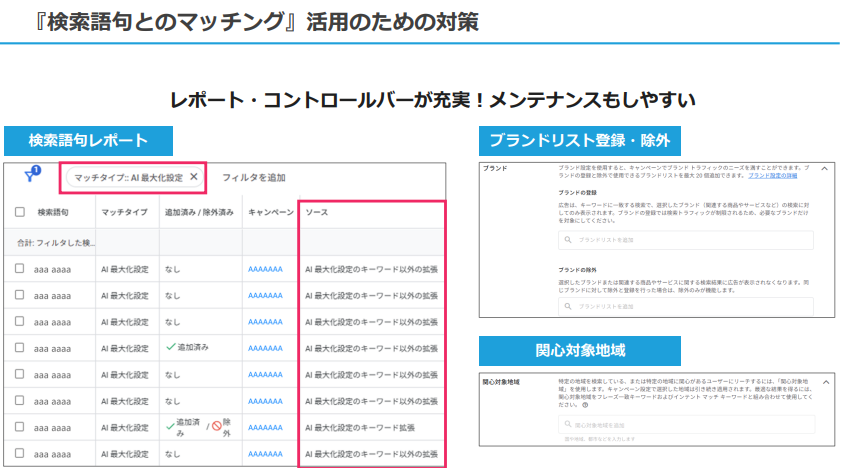Image resolution: width=853 pixels, height=468 pixels.
Task: Sort by the キャンペーン column header
Action: pyautogui.click(x=270, y=212)
